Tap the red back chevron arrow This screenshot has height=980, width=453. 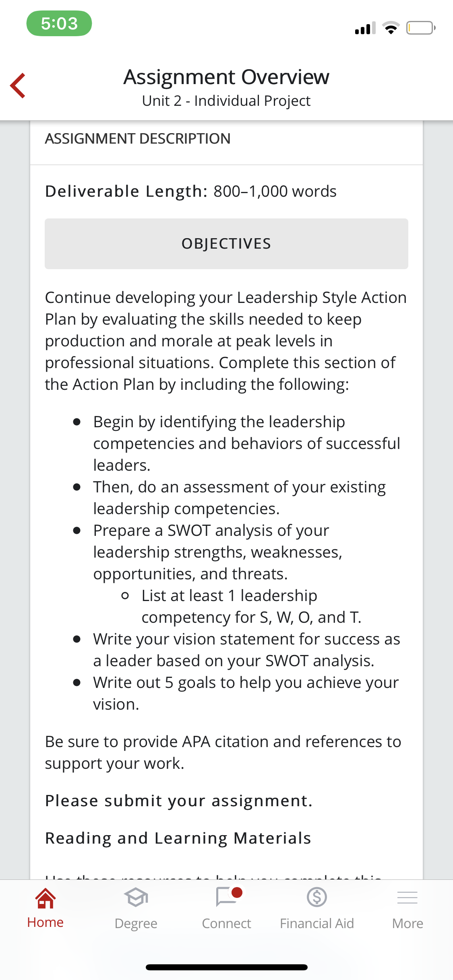(x=18, y=85)
